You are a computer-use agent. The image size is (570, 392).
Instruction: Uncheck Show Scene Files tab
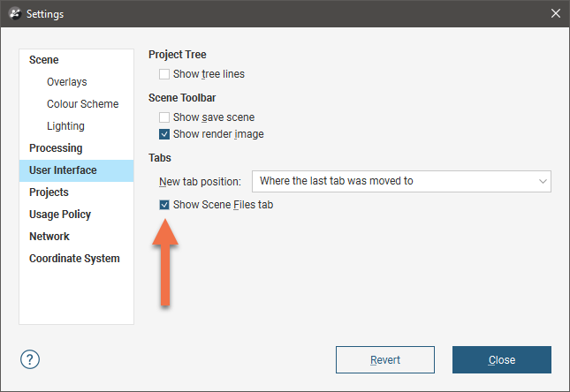click(x=164, y=205)
